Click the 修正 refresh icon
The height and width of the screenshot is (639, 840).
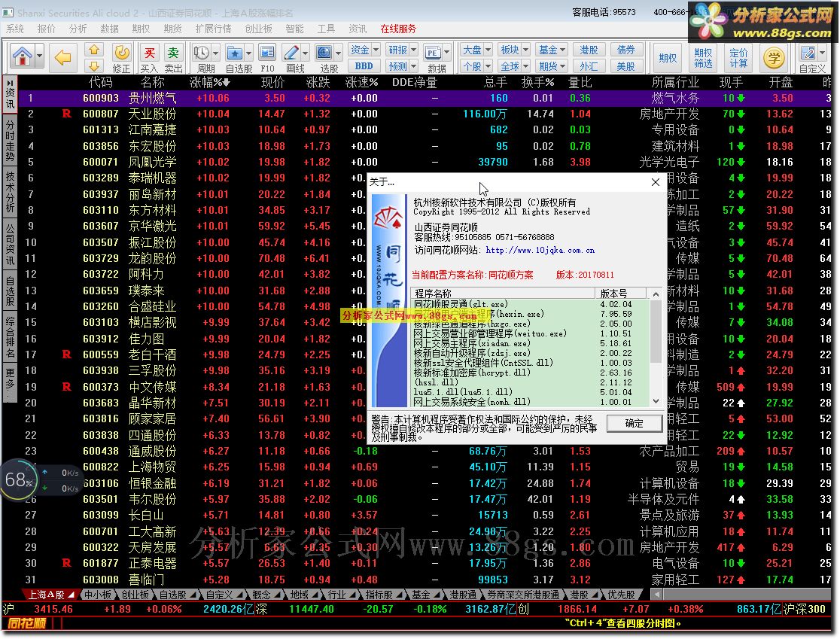[x=122, y=53]
